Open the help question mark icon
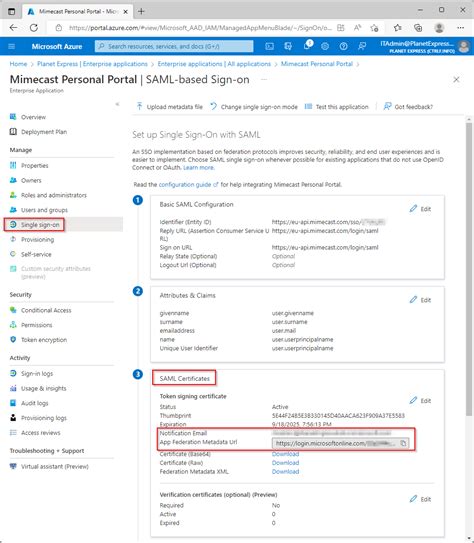The height and width of the screenshot is (543, 474). [343, 46]
